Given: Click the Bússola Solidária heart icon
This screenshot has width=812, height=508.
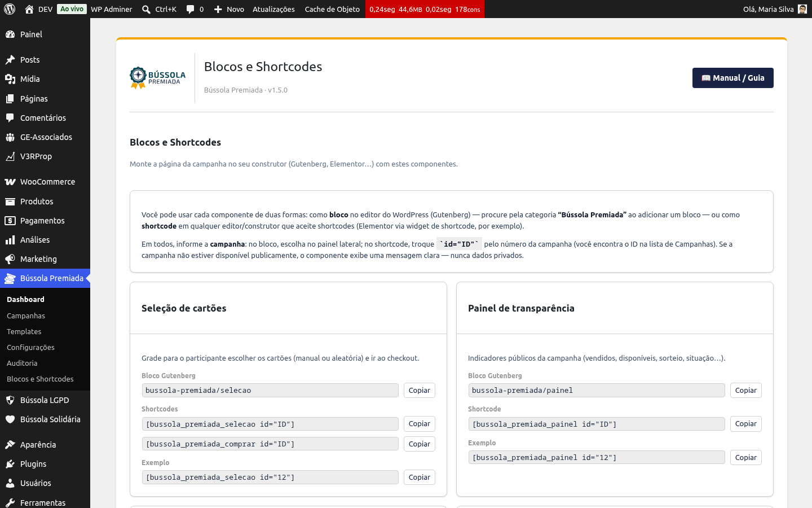Looking at the screenshot, I should 10,419.
